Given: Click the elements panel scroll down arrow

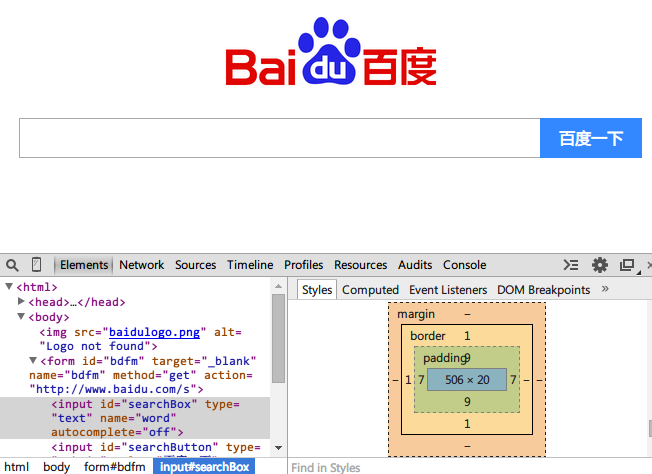Looking at the screenshot, I should (x=279, y=448).
